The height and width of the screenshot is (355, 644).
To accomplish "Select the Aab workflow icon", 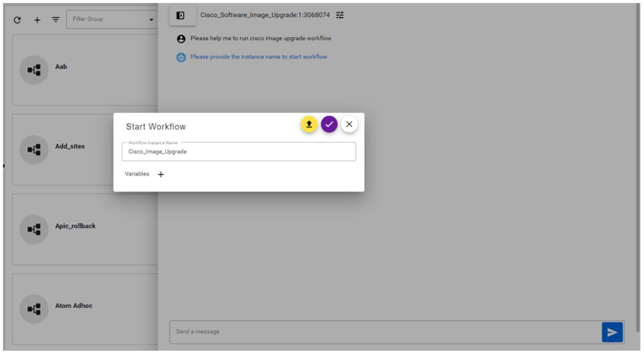I will pyautogui.click(x=34, y=70).
